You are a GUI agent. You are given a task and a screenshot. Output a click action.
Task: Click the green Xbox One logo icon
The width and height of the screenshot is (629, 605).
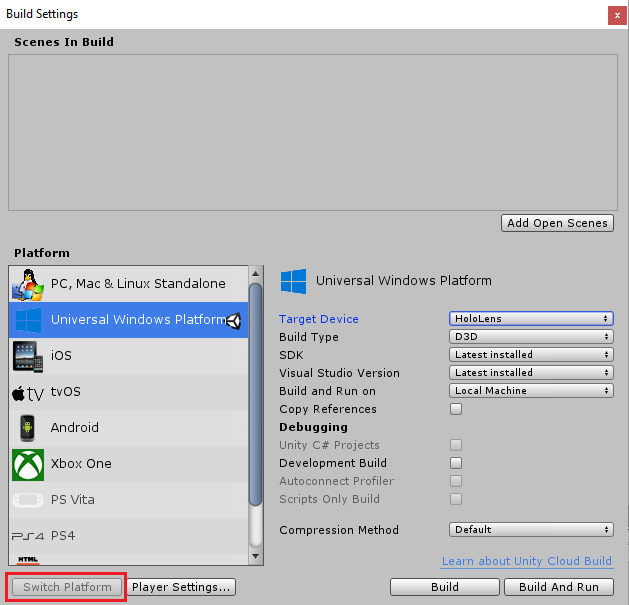pyautogui.click(x=28, y=465)
